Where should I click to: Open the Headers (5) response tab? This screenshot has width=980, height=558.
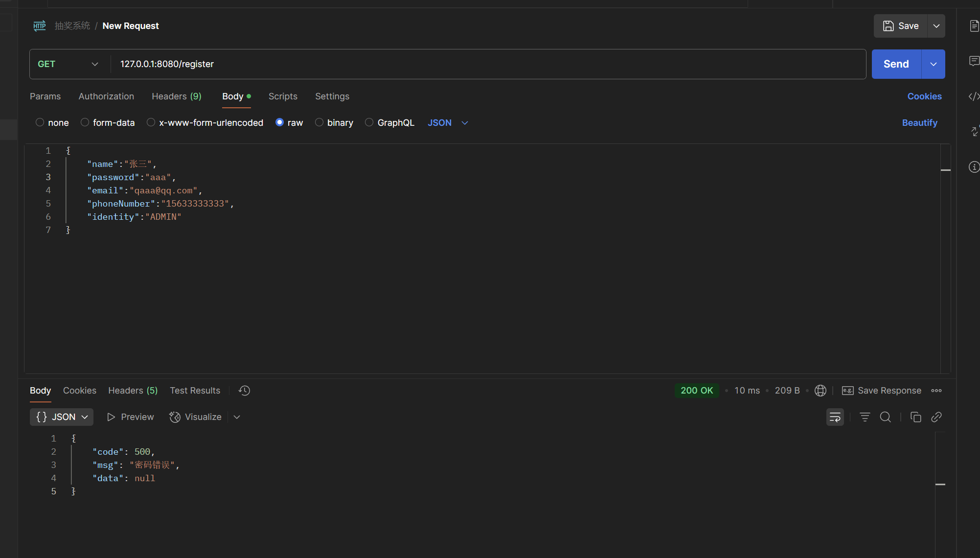click(x=133, y=391)
